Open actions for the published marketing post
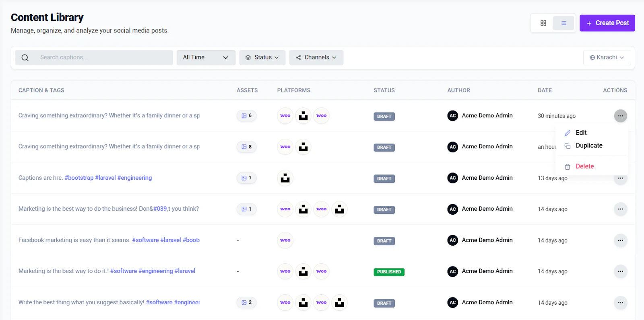 pos(620,271)
